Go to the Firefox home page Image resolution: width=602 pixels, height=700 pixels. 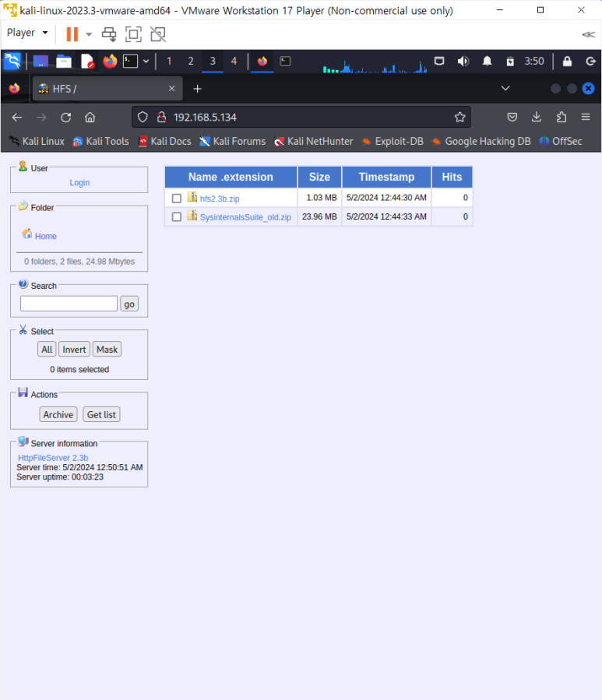coord(90,118)
